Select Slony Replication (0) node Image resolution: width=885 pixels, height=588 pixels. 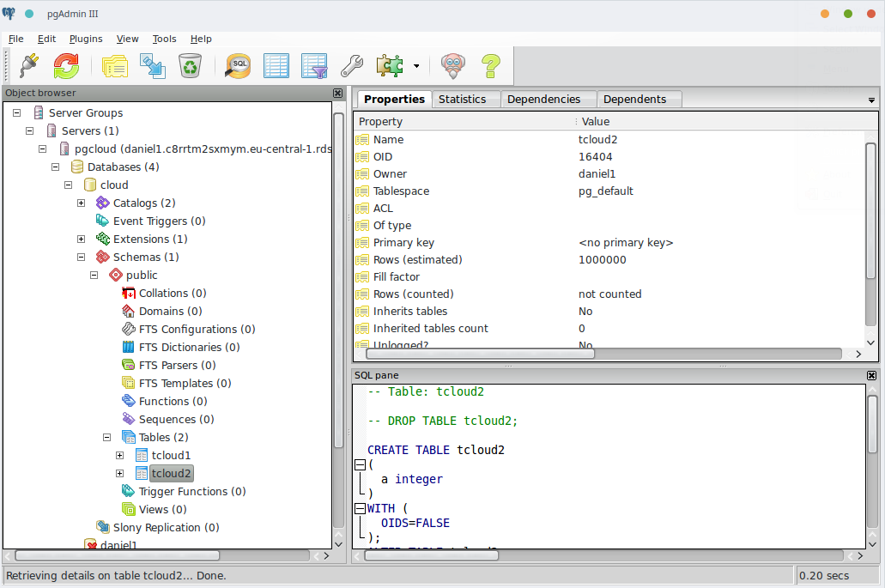tap(166, 528)
